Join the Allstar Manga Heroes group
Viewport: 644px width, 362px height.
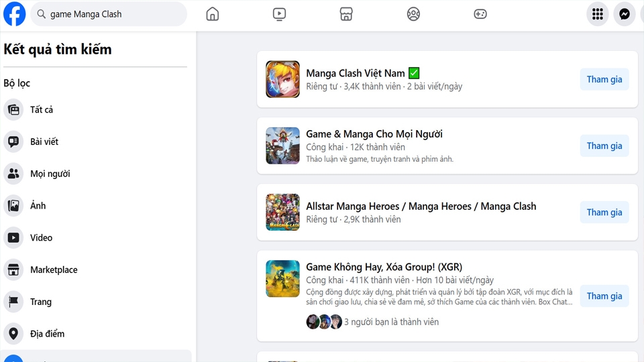(x=604, y=213)
